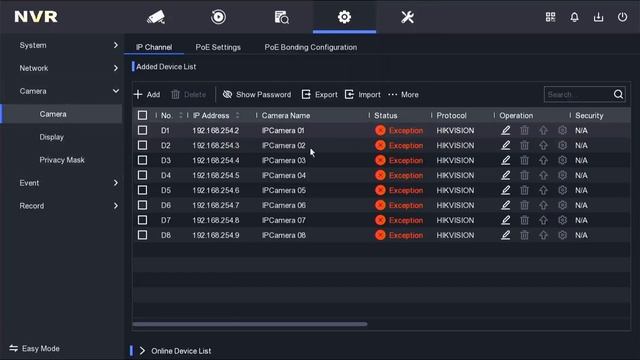
Task: Open the playback icon in top bar
Action: click(218, 17)
